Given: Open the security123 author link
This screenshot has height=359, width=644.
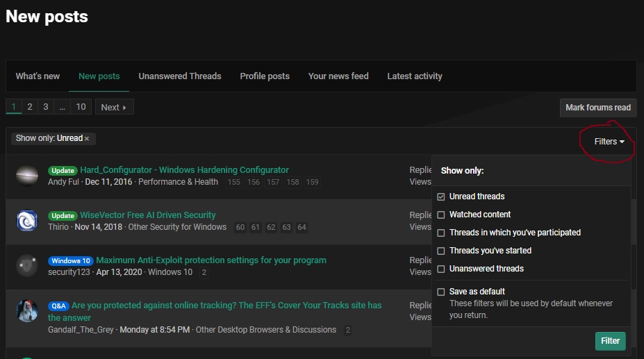Looking at the screenshot, I should [69, 272].
